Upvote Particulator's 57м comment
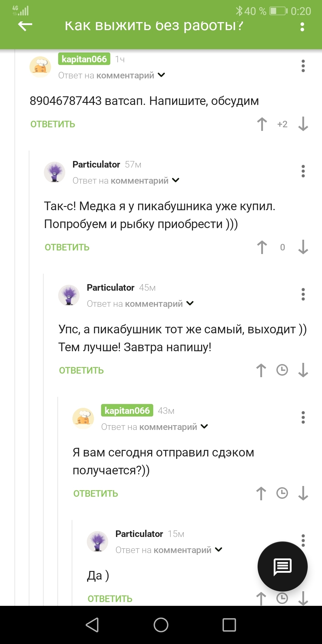322x644 pixels. click(262, 247)
